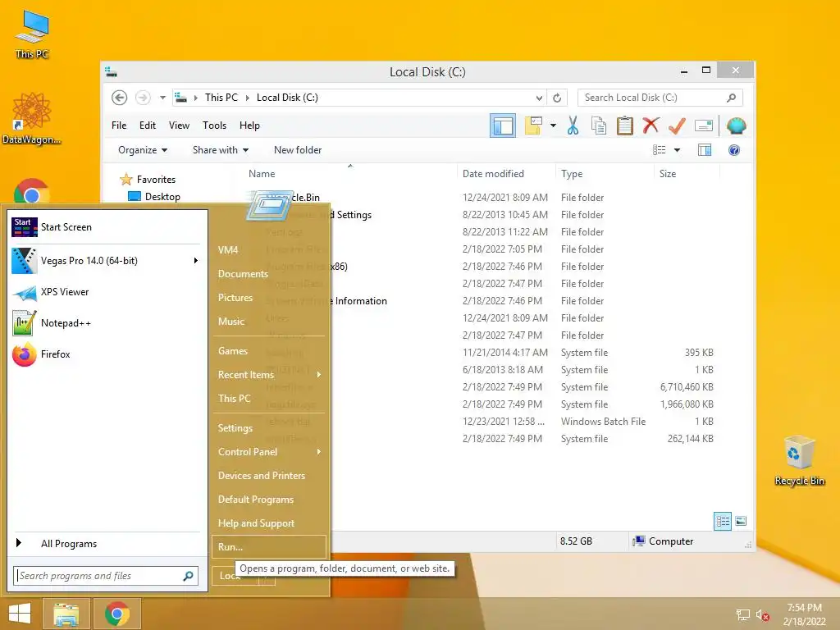The width and height of the screenshot is (840, 630).
Task: Open Start Screen from the start menu
Action: 107,227
